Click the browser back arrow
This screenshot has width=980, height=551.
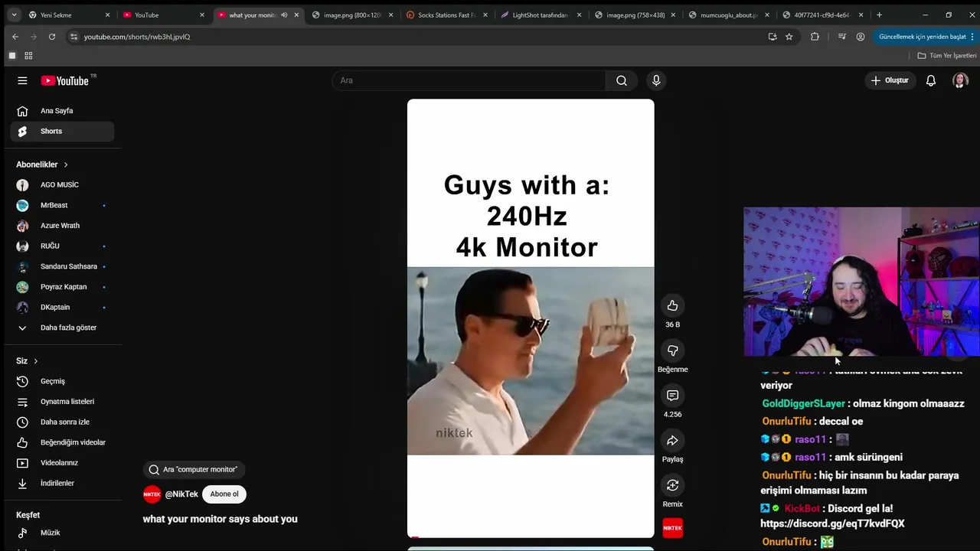pos(15,37)
